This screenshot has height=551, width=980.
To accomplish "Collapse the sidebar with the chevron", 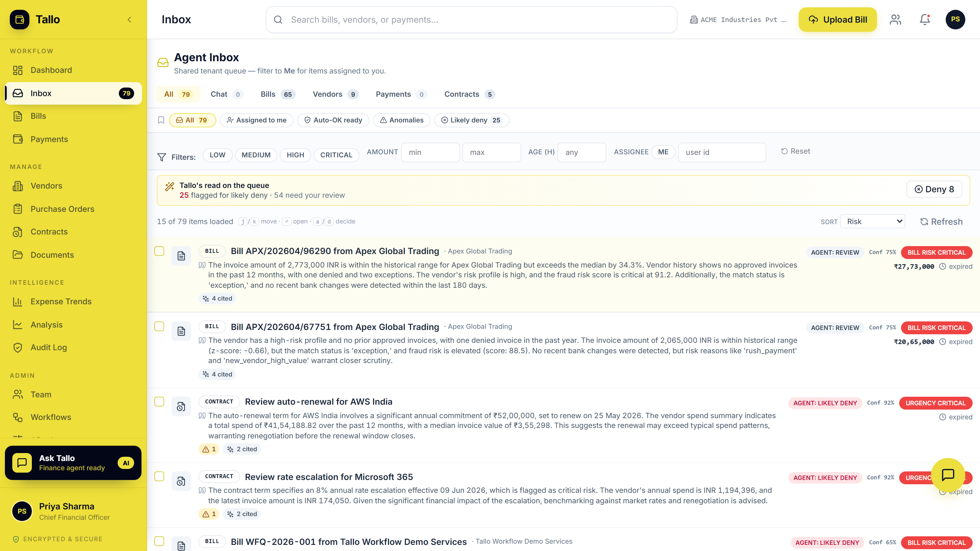I will [x=129, y=19].
